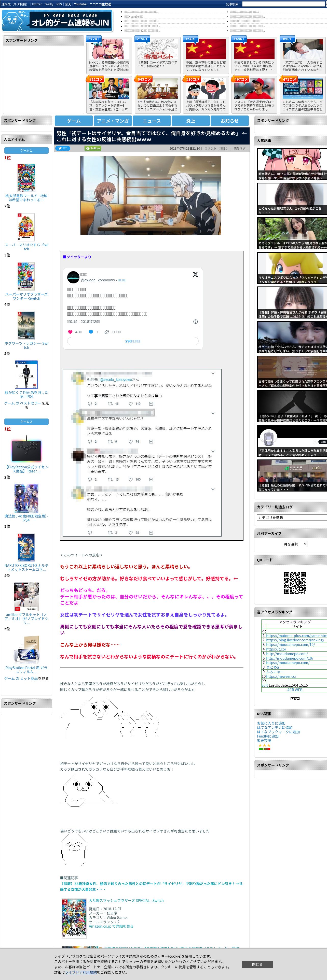Open 桃太郎電鉄ワールド product cover image
The width and height of the screenshot is (327, 980).
point(26,178)
